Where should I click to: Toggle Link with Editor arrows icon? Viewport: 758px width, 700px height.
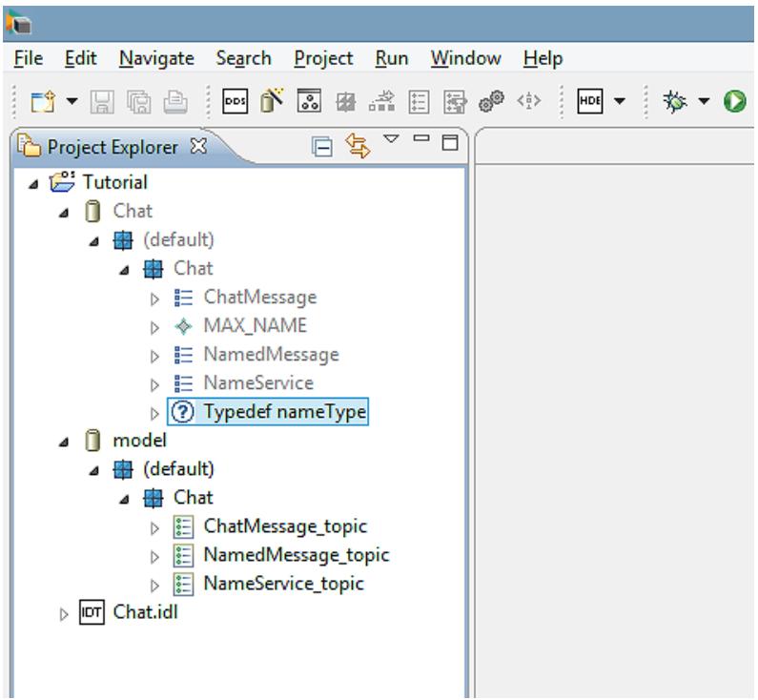point(358,146)
